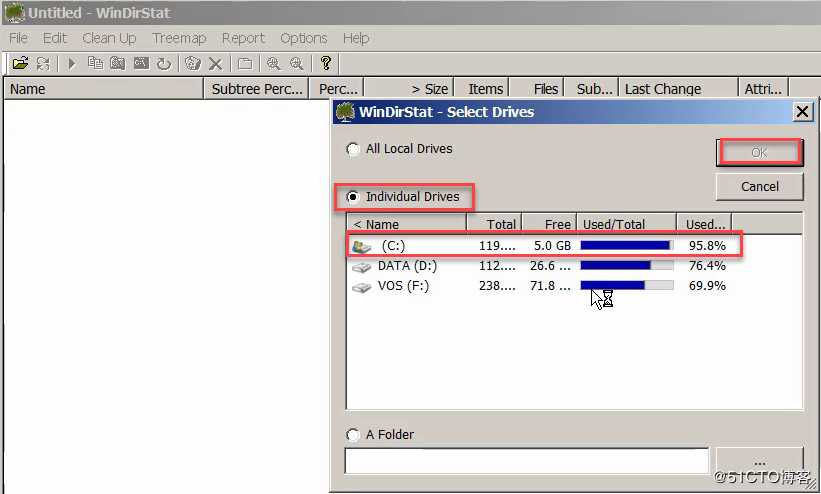Sort drives by Total column header
The image size is (821, 494).
[x=494, y=224]
